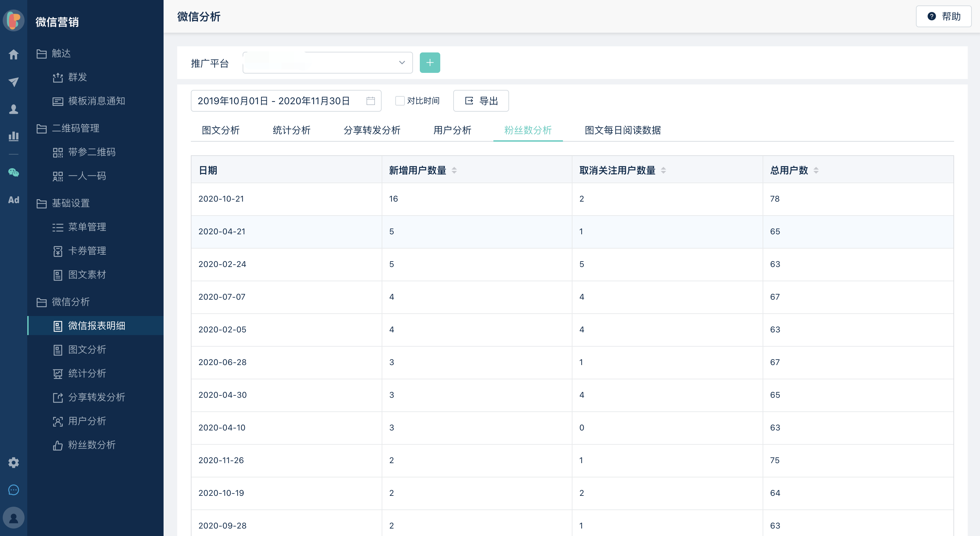Open the paper plane send icon
This screenshot has height=536, width=980.
click(x=14, y=82)
